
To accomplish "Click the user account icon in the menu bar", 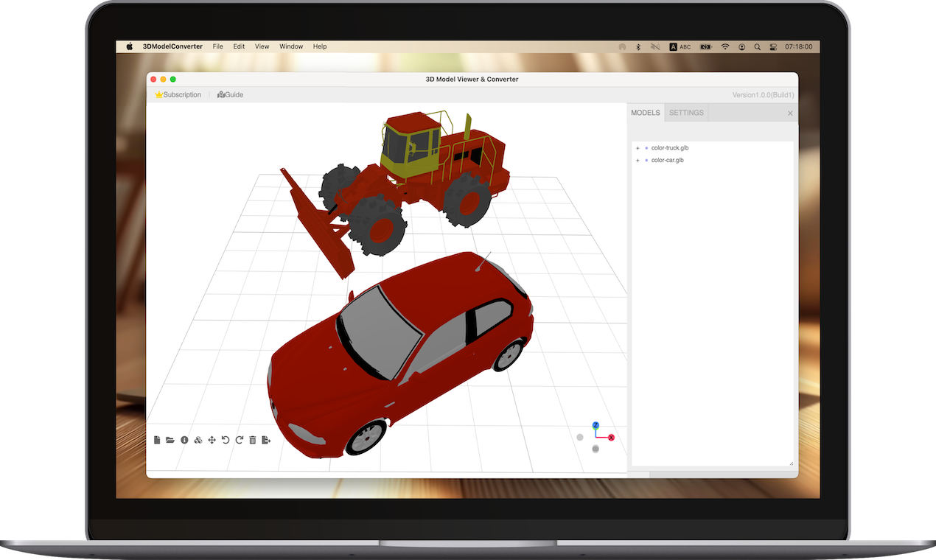I will pos(741,46).
